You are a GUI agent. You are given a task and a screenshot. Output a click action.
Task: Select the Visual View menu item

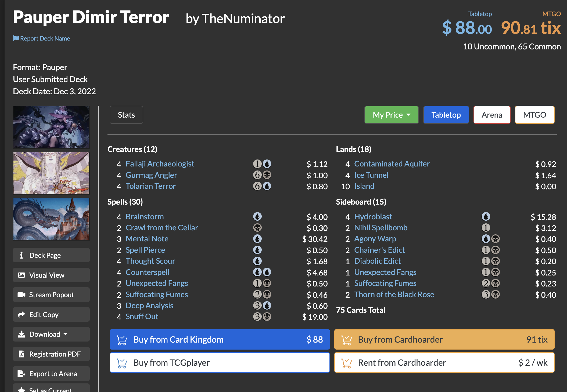point(51,275)
